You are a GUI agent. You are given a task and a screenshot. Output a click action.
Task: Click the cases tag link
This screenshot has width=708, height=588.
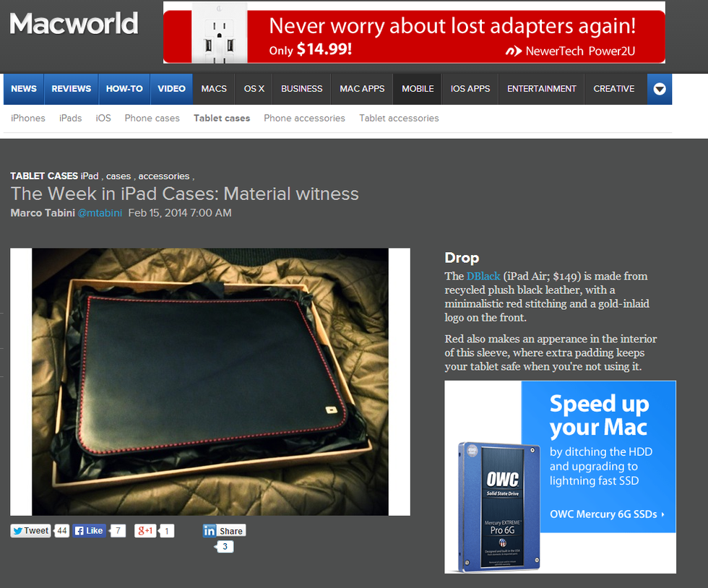[118, 176]
